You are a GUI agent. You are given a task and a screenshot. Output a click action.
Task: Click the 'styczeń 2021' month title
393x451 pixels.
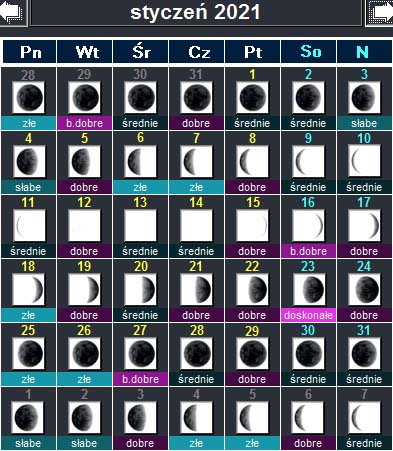196,13
